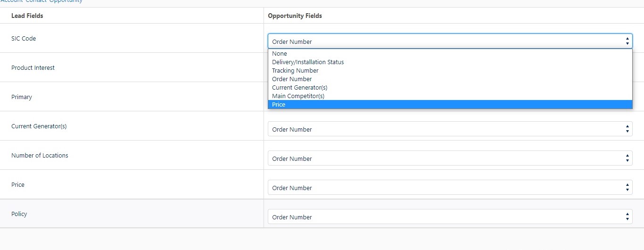This screenshot has width=644, height=250.
Task: Expand the Number of Locations mapping dropdown
Action: [450, 158]
